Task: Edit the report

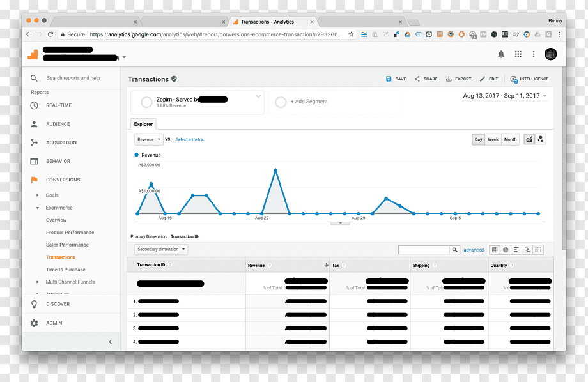Action: click(489, 79)
